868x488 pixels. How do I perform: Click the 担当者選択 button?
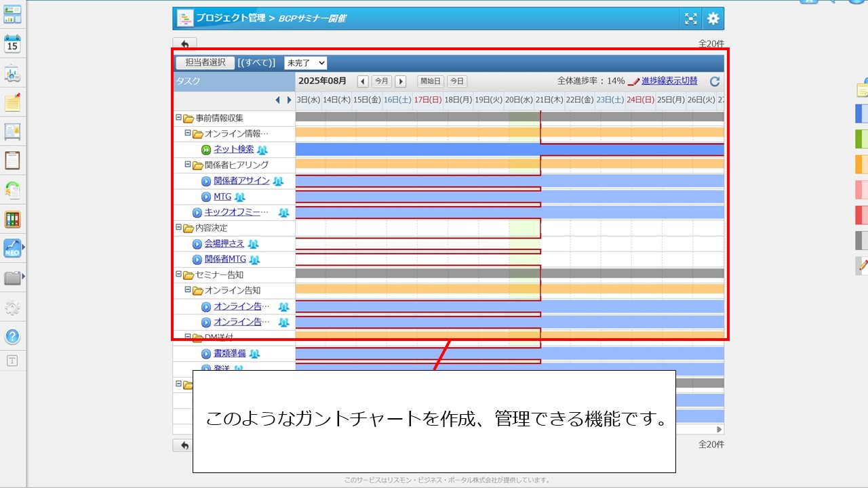(205, 62)
